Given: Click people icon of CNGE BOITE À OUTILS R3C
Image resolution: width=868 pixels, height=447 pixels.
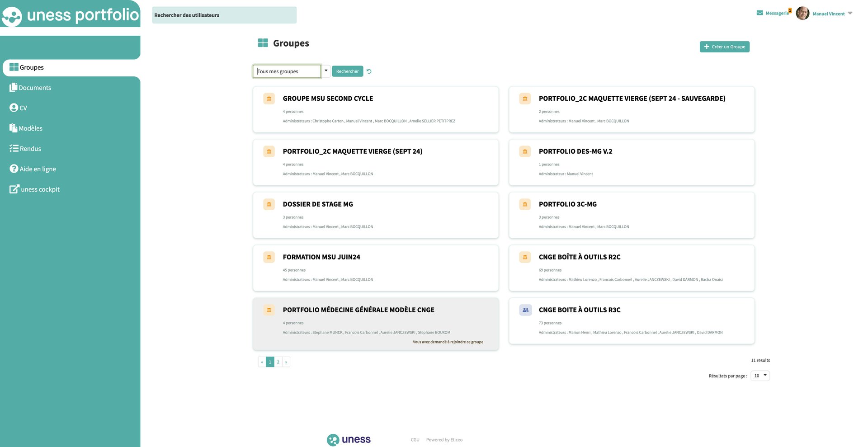Looking at the screenshot, I should [525, 310].
